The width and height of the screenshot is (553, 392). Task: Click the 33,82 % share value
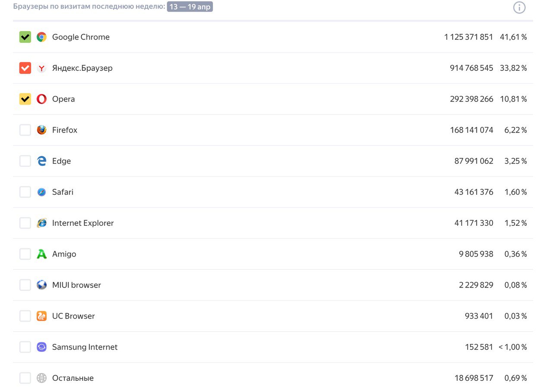[513, 68]
